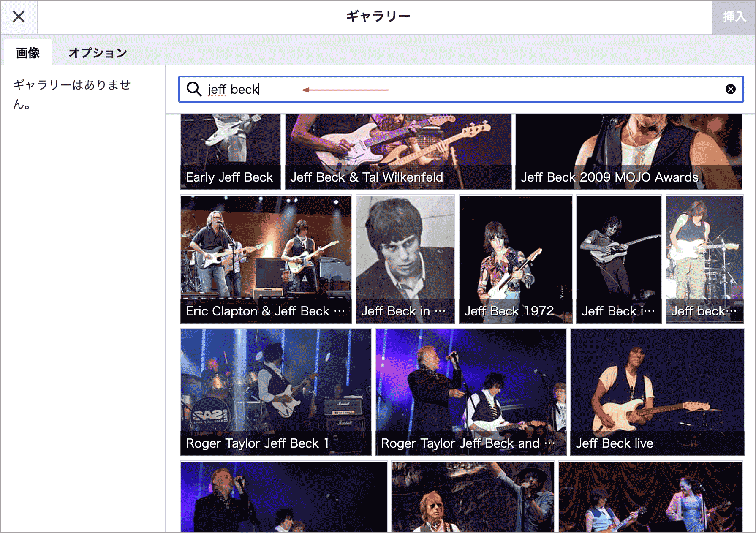Close the gallery dialog with X icon

(19, 17)
